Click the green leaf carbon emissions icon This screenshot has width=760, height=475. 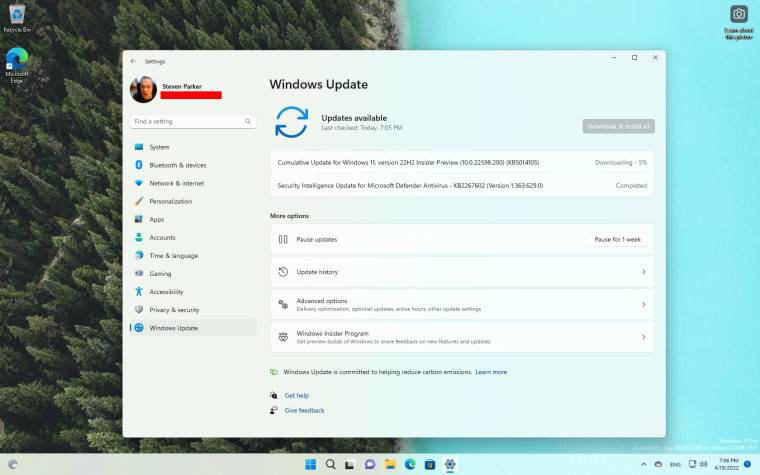click(x=274, y=372)
